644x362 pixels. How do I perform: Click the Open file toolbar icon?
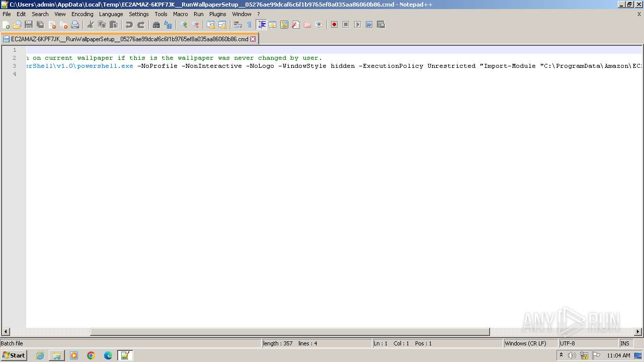coord(17,25)
